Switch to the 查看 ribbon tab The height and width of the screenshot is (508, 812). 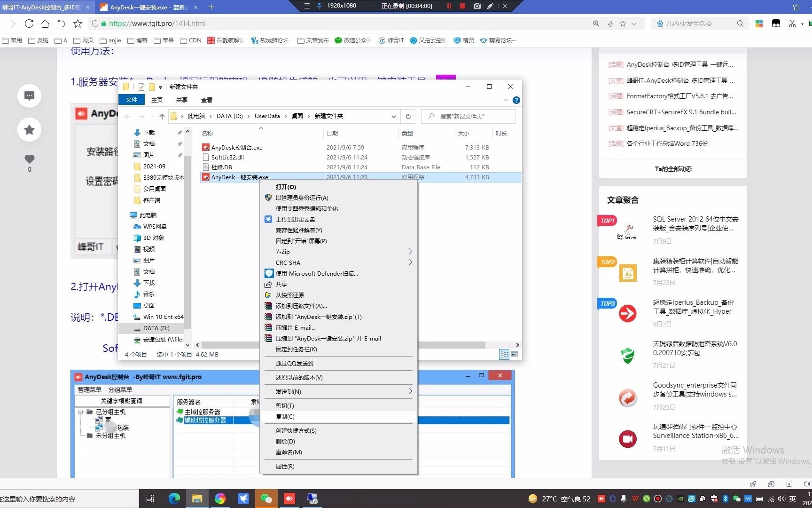pyautogui.click(x=207, y=100)
